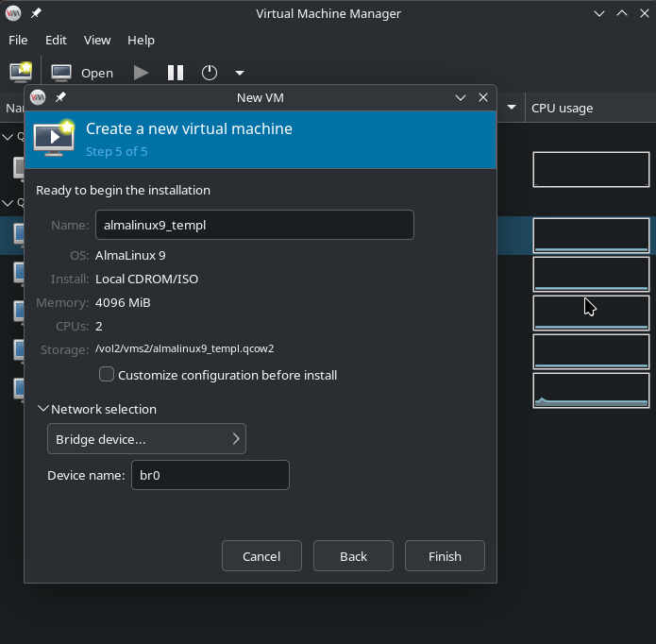
Task: Click the new virtual machine toolbar icon
Action: pos(21,72)
